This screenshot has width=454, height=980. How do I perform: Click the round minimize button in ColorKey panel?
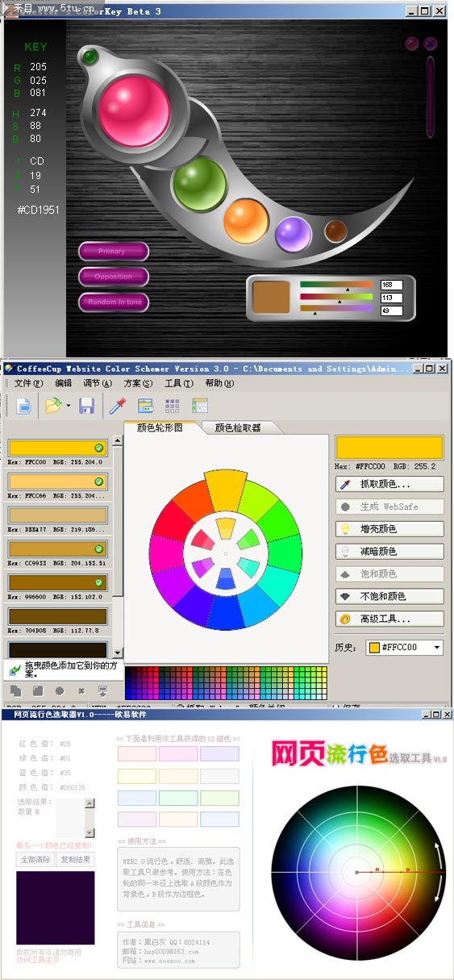[x=412, y=44]
